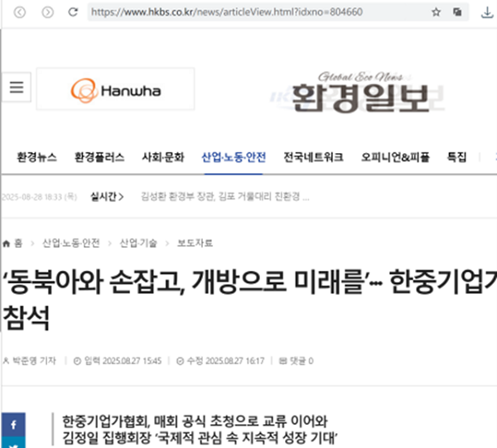Open the 환경뉴스 menu item
This screenshot has height=448, width=497.
pyautogui.click(x=36, y=157)
